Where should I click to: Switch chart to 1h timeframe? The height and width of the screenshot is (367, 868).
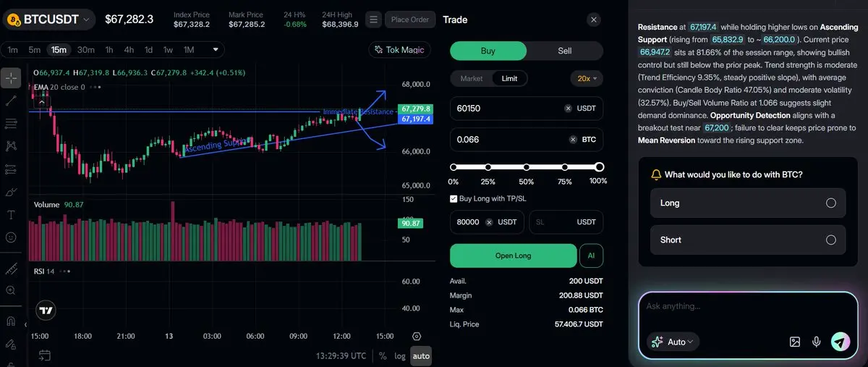pos(109,50)
